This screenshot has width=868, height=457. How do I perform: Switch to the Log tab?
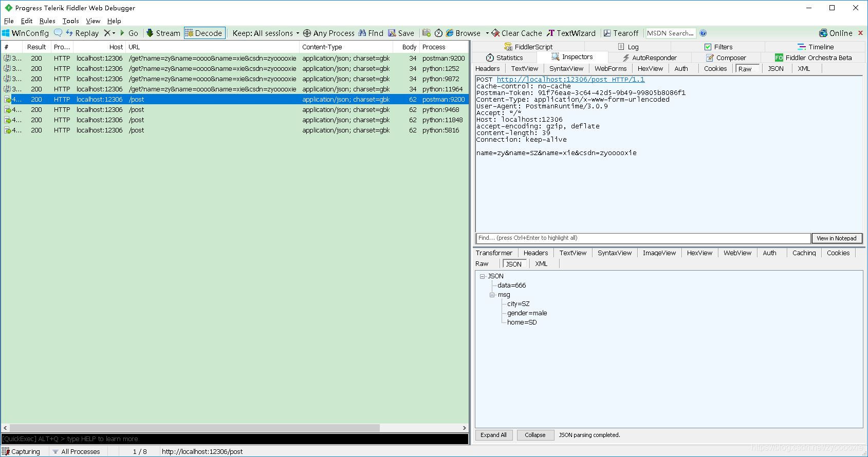pyautogui.click(x=628, y=47)
